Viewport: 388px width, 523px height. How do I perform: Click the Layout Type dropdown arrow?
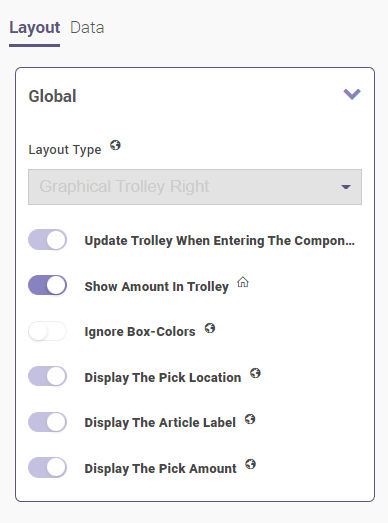click(346, 187)
